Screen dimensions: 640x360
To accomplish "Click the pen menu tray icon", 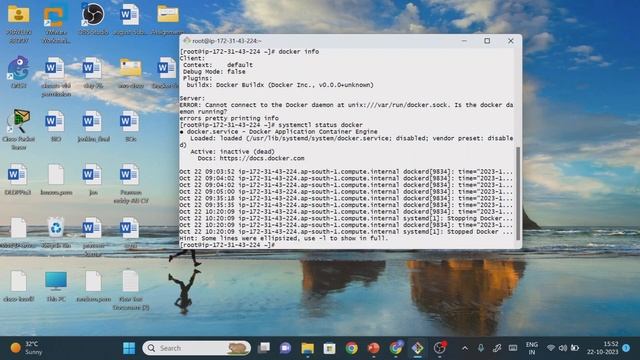I will click(x=497, y=348).
